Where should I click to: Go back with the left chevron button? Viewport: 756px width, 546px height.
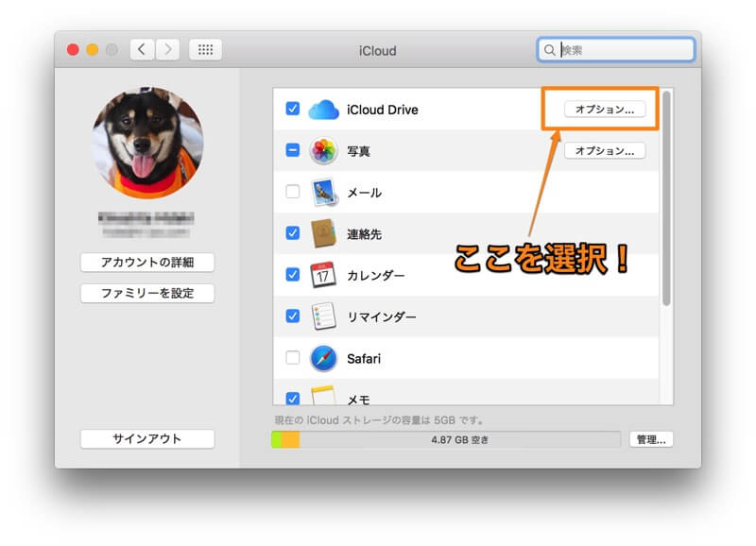point(142,50)
